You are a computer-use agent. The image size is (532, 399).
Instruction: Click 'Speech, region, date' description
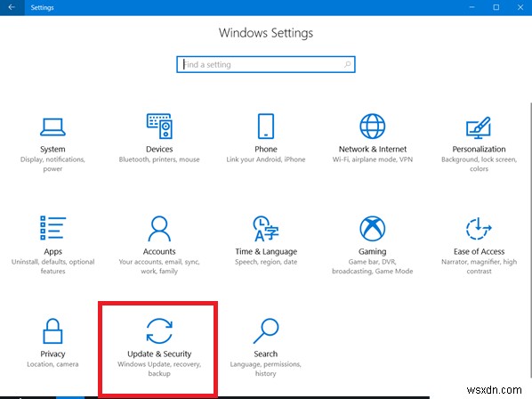(266, 262)
